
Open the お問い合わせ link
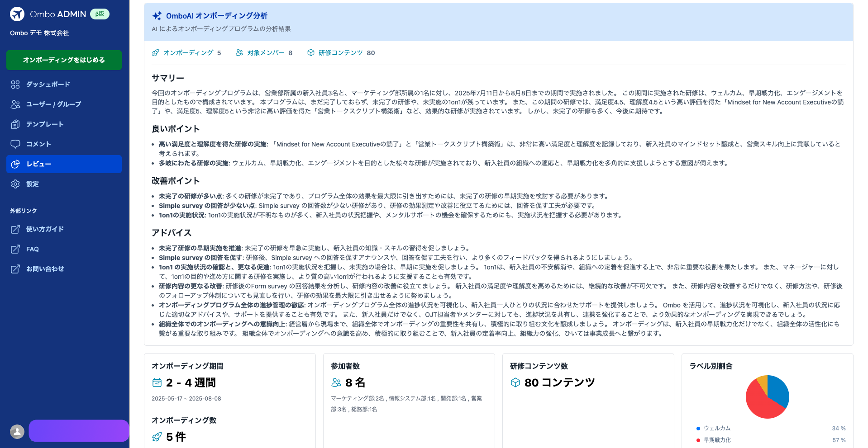coord(64,269)
